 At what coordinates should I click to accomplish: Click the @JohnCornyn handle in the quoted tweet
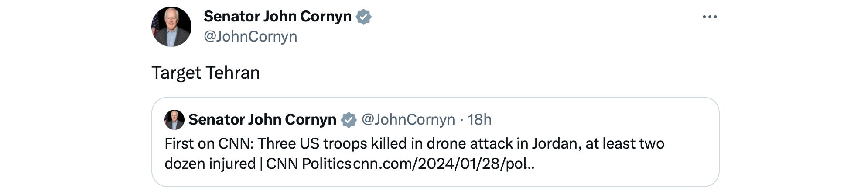(408, 119)
